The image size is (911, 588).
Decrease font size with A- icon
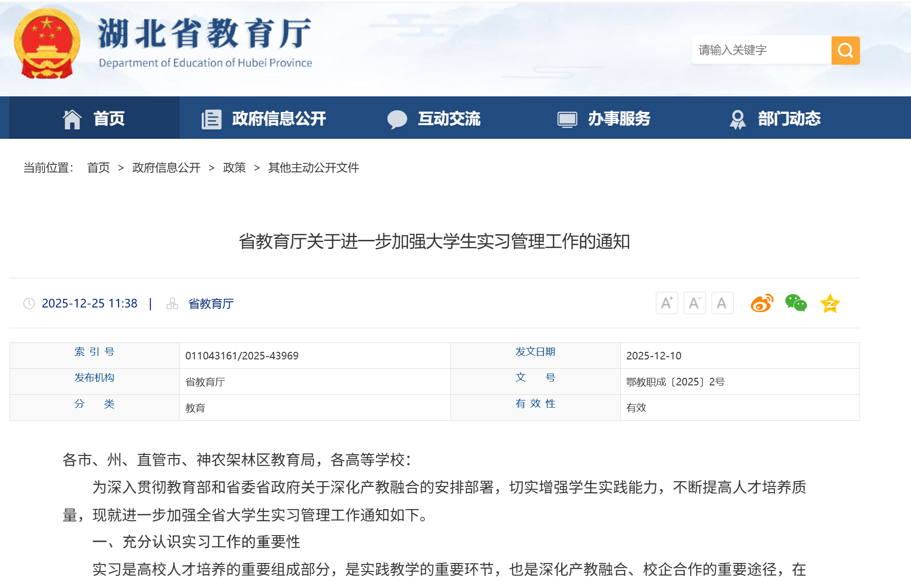click(x=695, y=303)
